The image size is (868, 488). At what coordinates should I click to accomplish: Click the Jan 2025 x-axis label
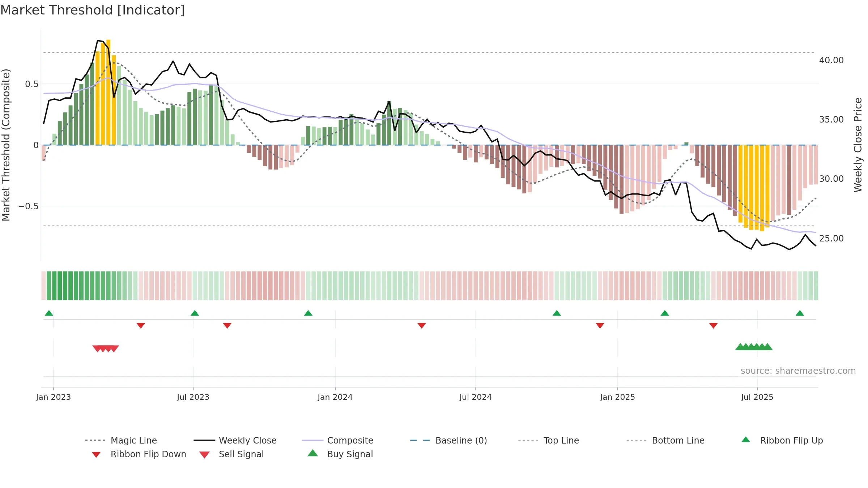click(x=618, y=397)
